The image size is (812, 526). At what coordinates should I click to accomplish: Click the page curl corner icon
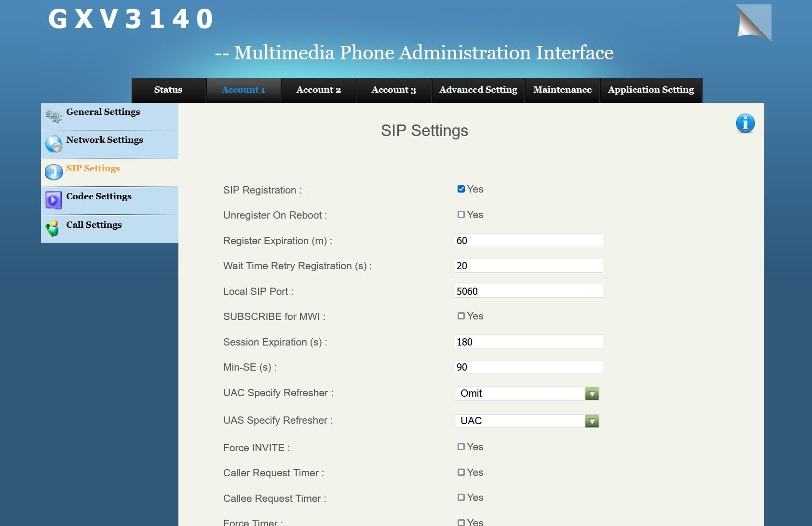pyautogui.click(x=753, y=23)
